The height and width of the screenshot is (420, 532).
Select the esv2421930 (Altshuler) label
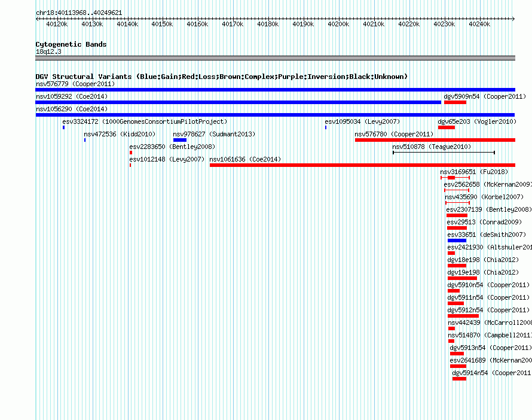[490, 247]
